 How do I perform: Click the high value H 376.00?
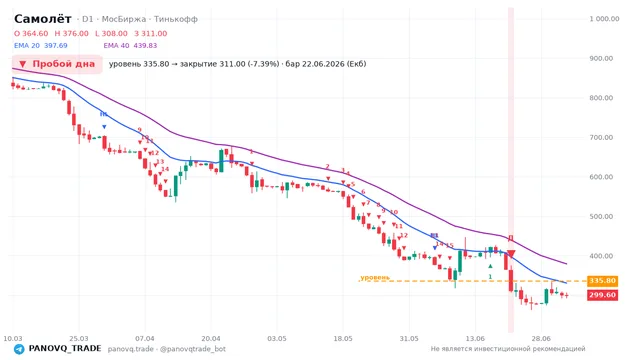(x=71, y=33)
